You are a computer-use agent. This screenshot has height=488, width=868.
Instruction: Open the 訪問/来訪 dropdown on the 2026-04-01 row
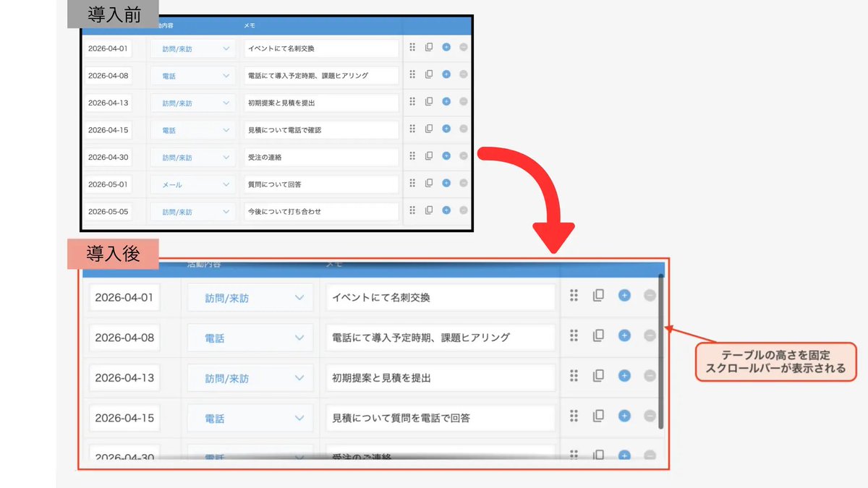point(192,47)
